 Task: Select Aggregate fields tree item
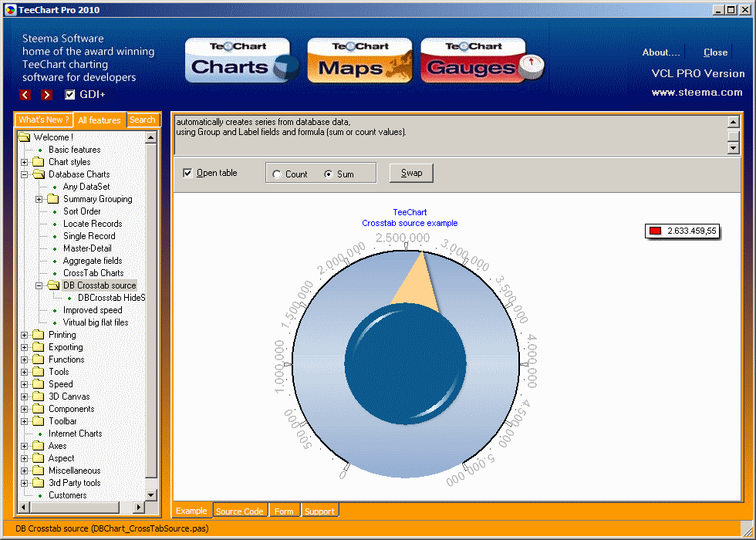click(x=93, y=261)
